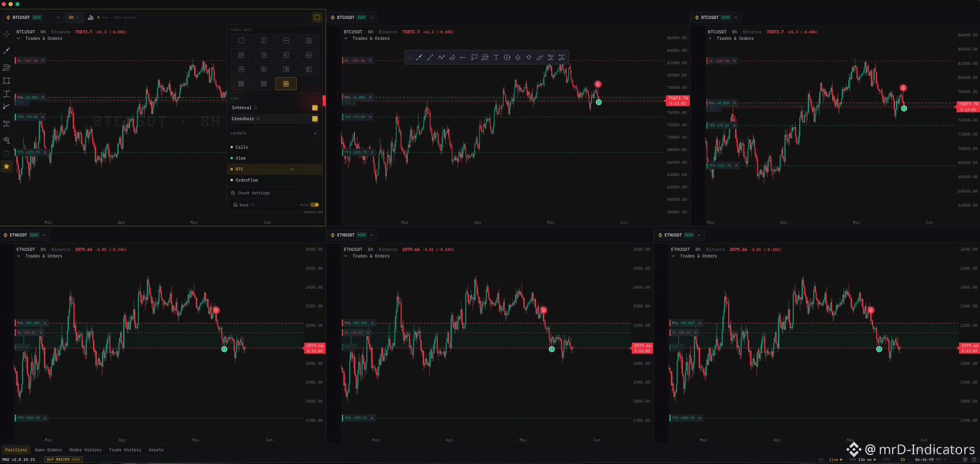The width and height of the screenshot is (980, 464).
Task: Pick the horizontal line tool in floating toolbar
Action: [x=463, y=57]
